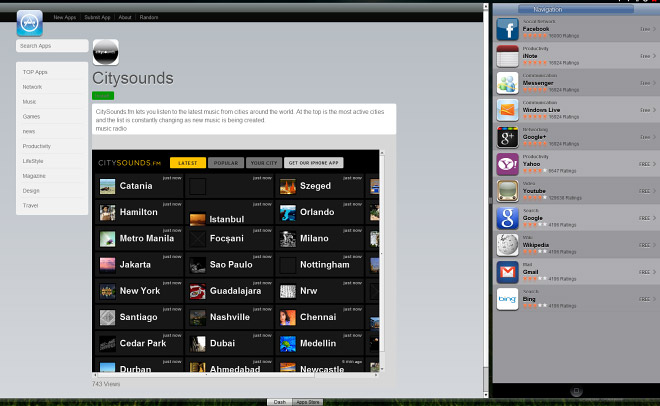
Task: Select Music category link
Action: (x=29, y=102)
